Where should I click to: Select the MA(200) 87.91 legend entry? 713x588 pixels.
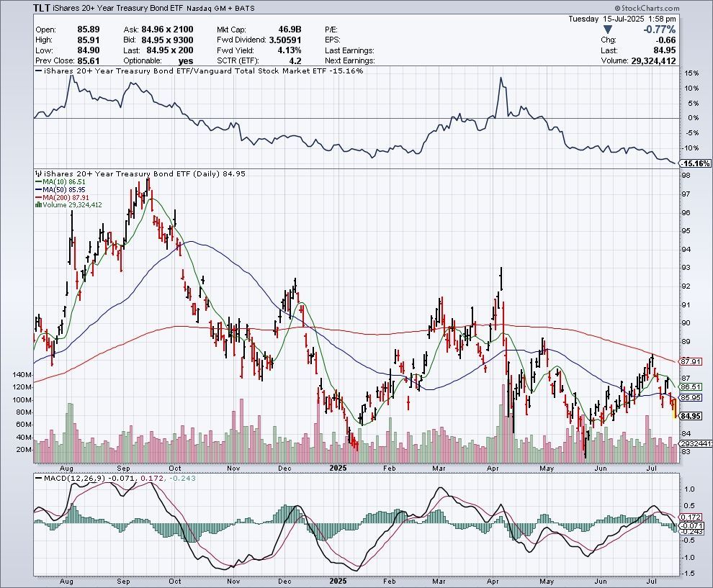click(x=62, y=198)
